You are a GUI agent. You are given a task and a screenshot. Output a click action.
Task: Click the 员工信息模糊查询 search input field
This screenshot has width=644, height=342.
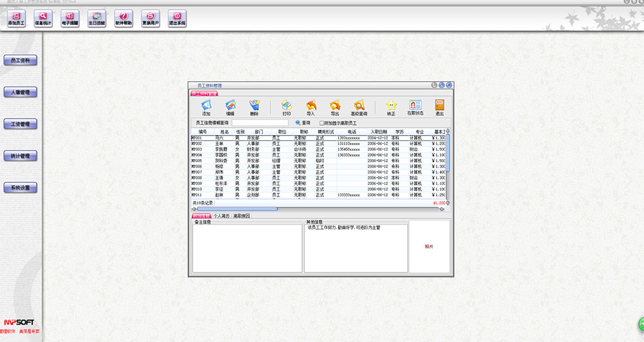(260, 123)
